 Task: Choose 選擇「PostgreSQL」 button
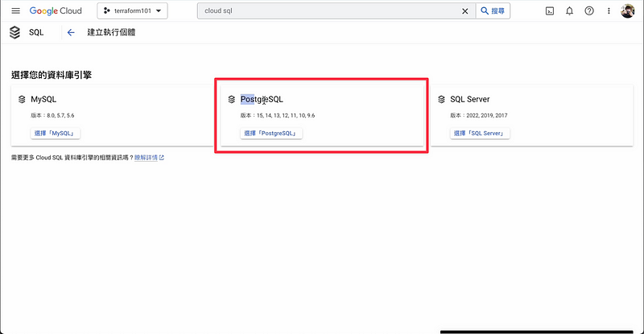271,134
